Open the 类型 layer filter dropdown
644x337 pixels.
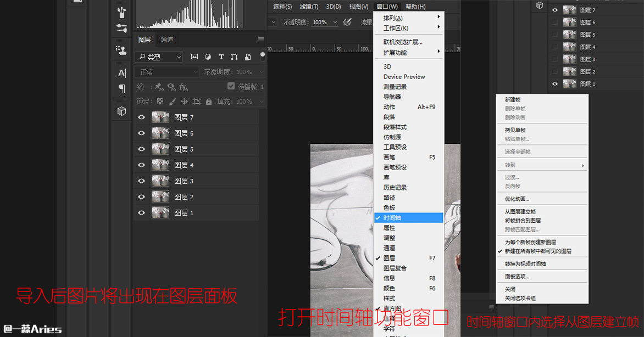pyautogui.click(x=159, y=57)
